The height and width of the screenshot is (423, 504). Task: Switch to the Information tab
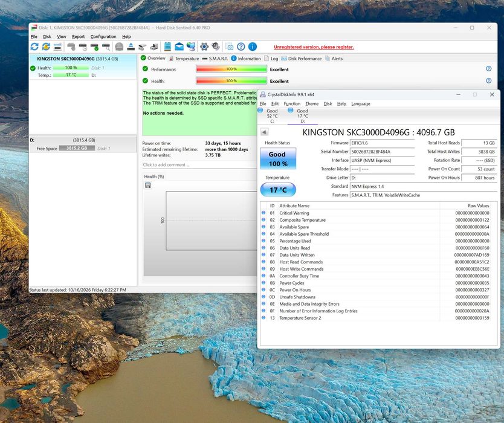click(246, 59)
